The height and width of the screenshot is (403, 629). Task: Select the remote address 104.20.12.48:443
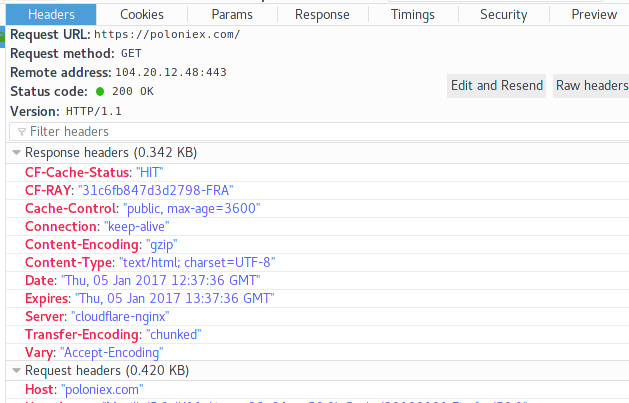coord(171,72)
